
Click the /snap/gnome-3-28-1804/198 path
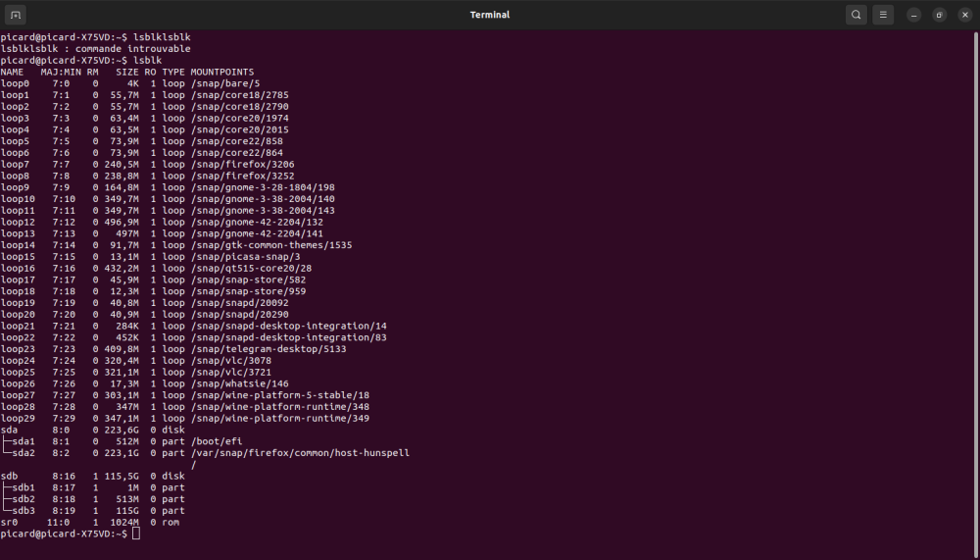click(263, 187)
